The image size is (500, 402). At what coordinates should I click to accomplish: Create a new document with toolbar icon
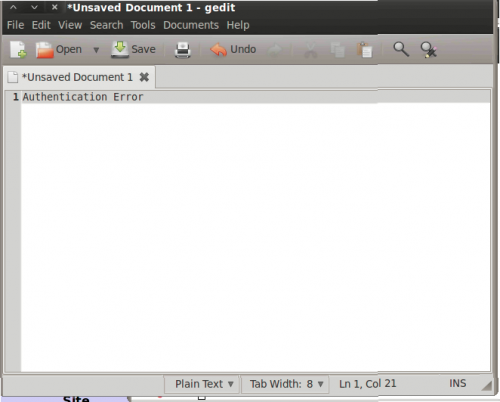pos(18,50)
